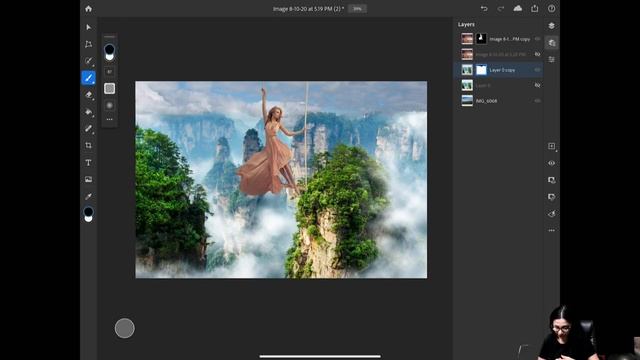Open toolbar foreground/background color chip
The height and width of the screenshot is (360, 640).
click(89, 214)
